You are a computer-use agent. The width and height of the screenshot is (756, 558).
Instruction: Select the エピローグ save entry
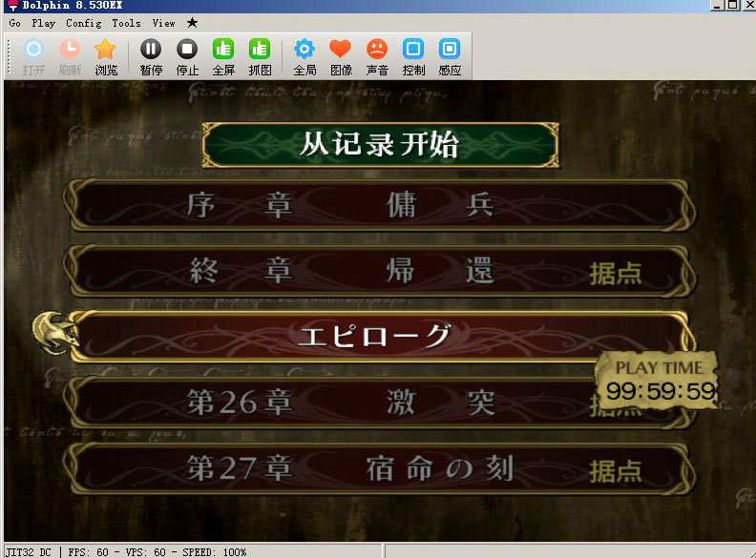click(x=377, y=336)
